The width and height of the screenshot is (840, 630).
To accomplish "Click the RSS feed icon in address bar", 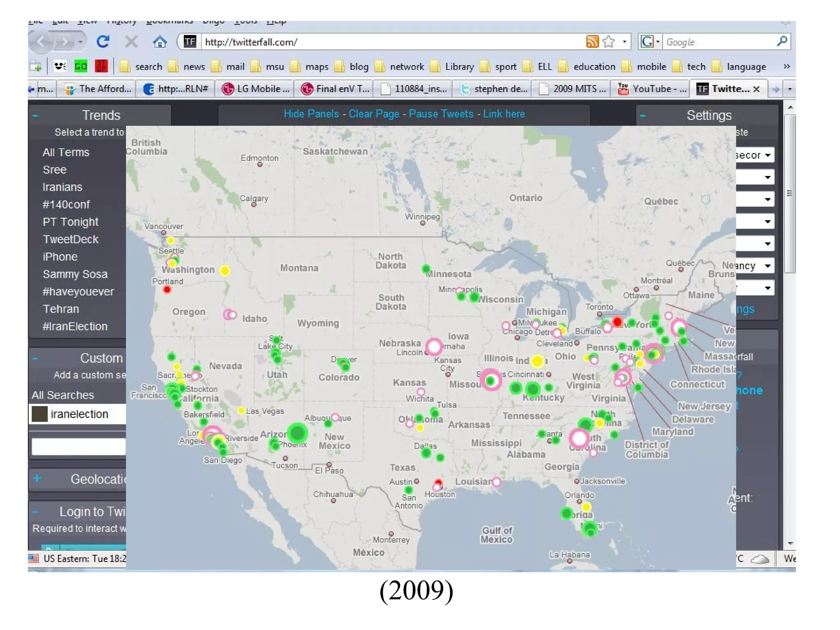I will (592, 42).
